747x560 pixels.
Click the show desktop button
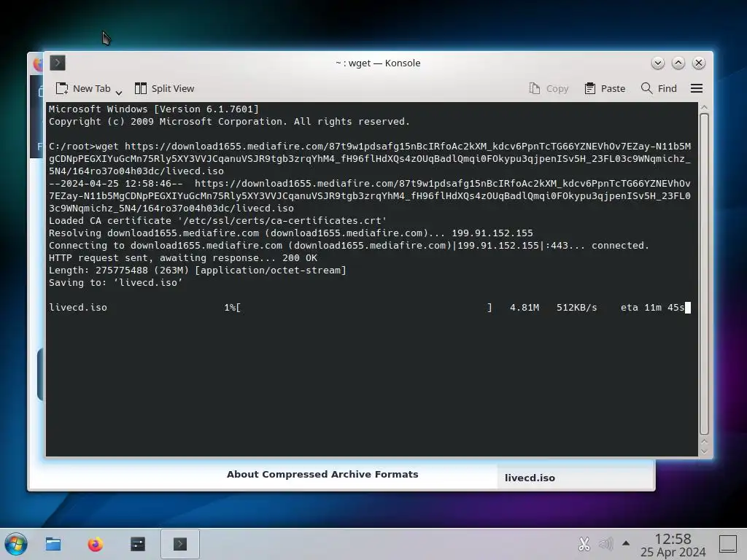tap(728, 544)
